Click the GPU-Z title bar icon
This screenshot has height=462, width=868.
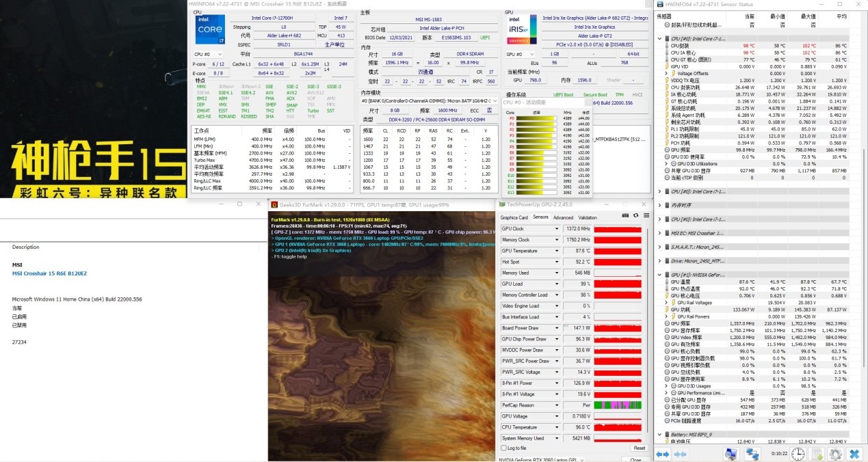coord(502,204)
